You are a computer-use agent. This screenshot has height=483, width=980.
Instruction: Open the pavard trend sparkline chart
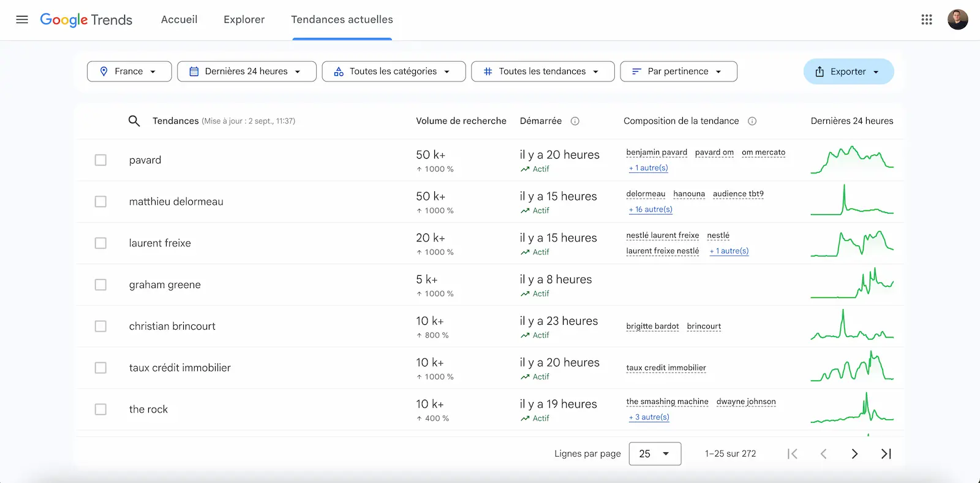(x=852, y=160)
